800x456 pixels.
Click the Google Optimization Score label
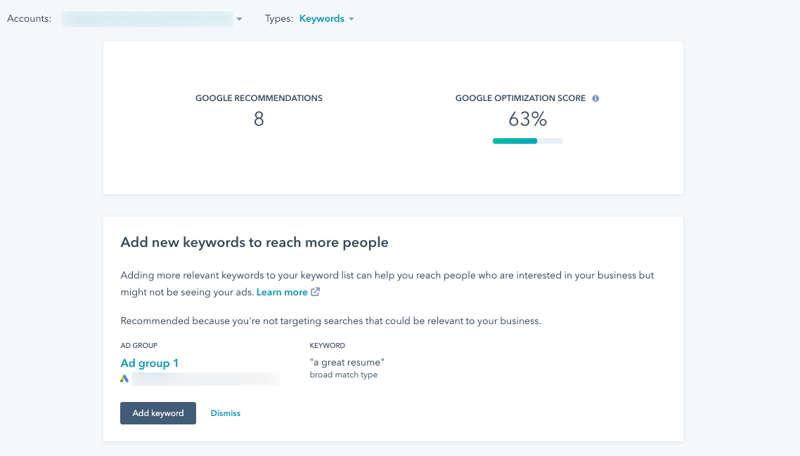point(520,99)
